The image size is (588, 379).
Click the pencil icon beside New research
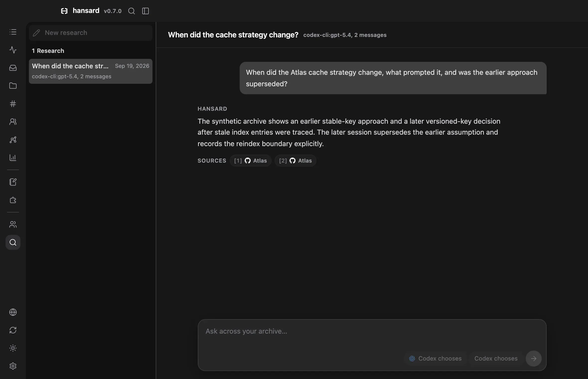[x=36, y=33]
